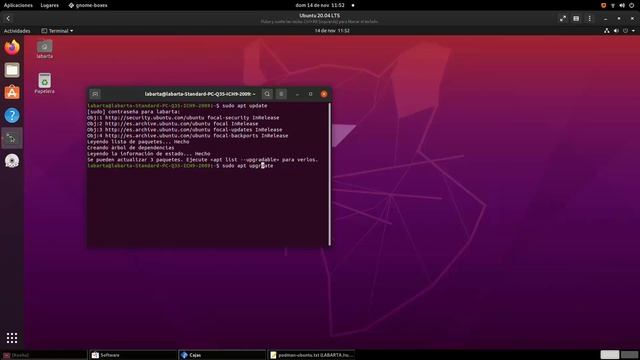
Task: Expand the Terminal app menu dropdown
Action: 58,31
